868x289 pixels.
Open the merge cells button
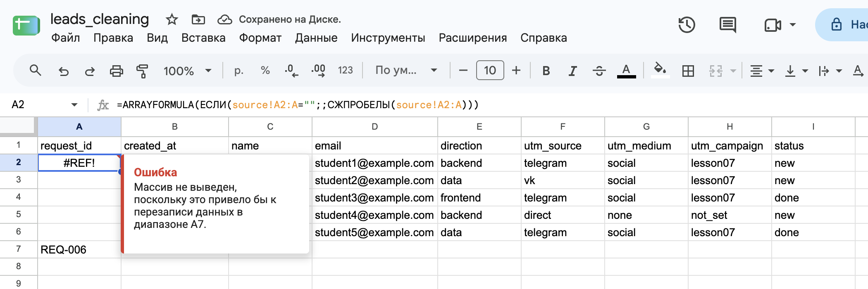[716, 71]
